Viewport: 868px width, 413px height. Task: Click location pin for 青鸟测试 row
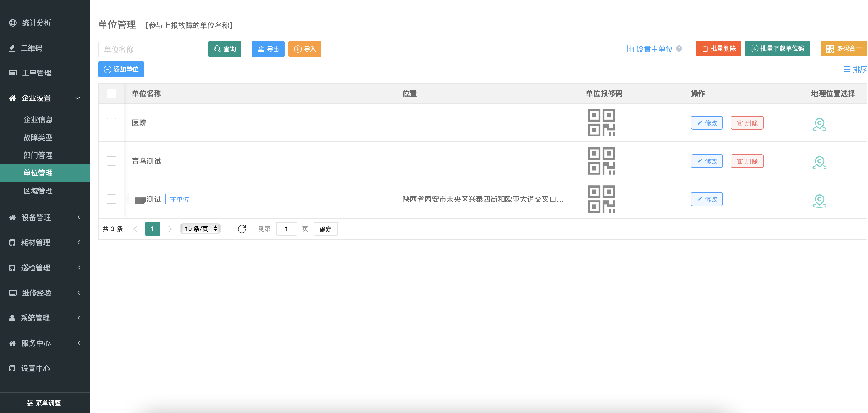pyautogui.click(x=819, y=163)
